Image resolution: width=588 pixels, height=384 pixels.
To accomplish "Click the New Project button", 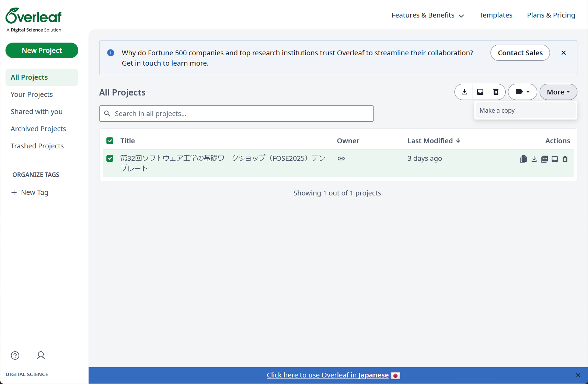I will (42, 50).
